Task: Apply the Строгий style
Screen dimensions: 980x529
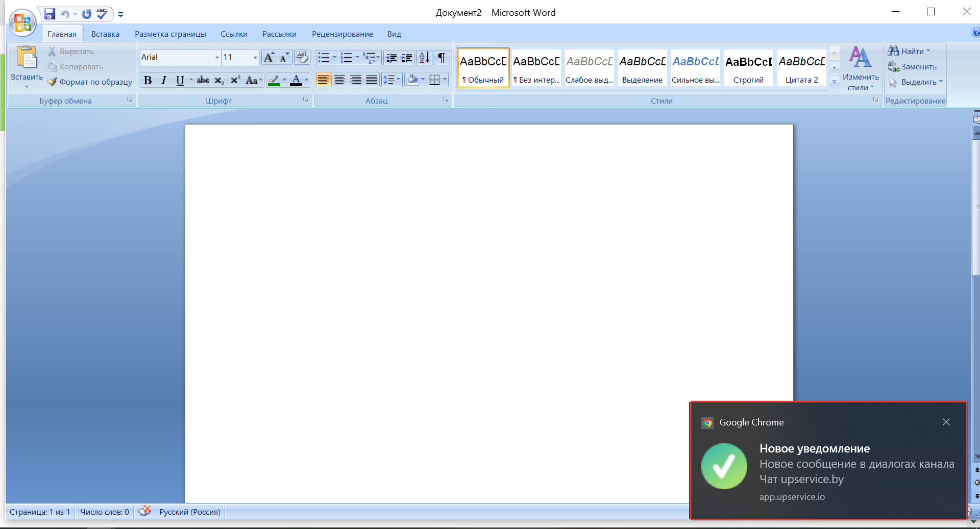Action: (x=748, y=68)
